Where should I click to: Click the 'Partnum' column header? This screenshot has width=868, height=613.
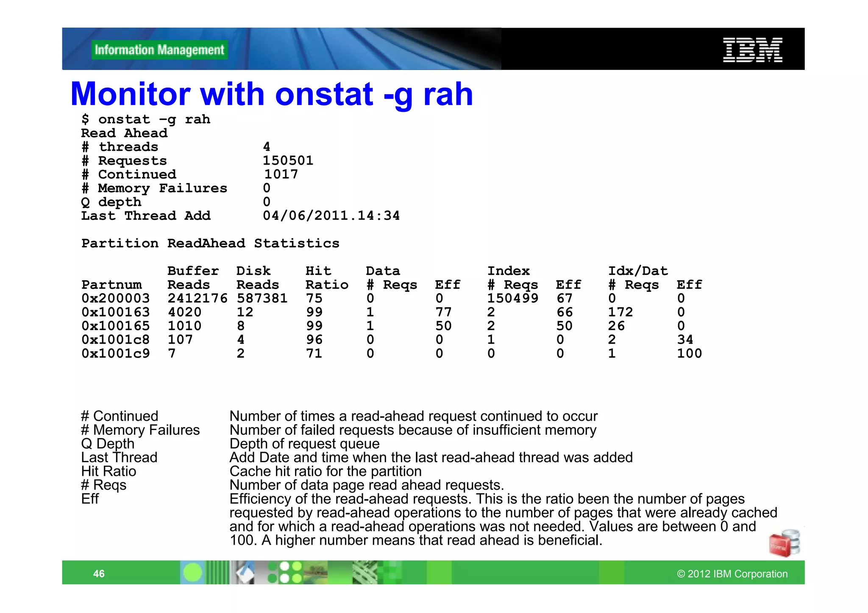coord(111,285)
